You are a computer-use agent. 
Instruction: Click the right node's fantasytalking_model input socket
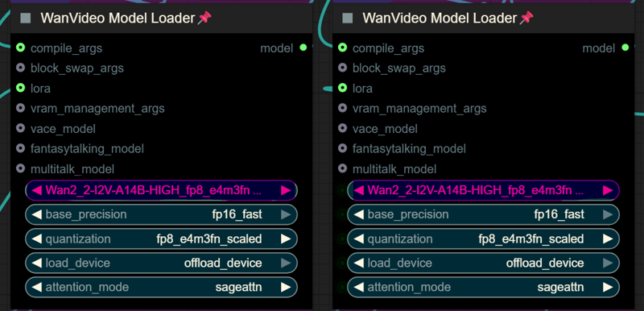[343, 148]
